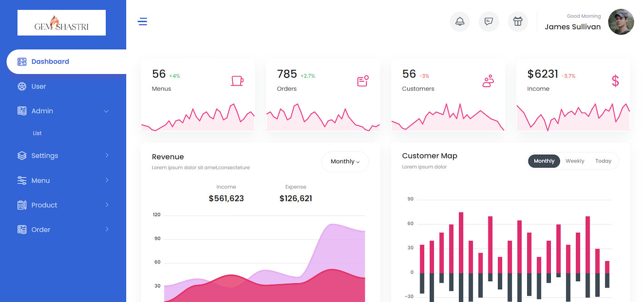The image size is (644, 302).
Task: Open James Sullivan's profile picture
Action: point(621,21)
